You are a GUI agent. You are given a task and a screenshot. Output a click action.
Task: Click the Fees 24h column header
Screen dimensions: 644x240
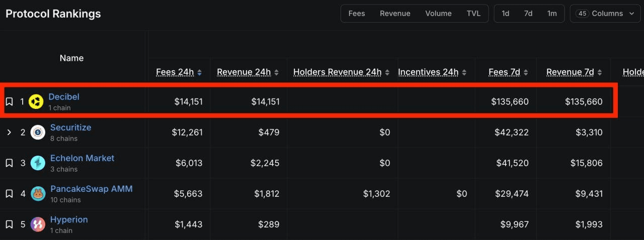[175, 72]
